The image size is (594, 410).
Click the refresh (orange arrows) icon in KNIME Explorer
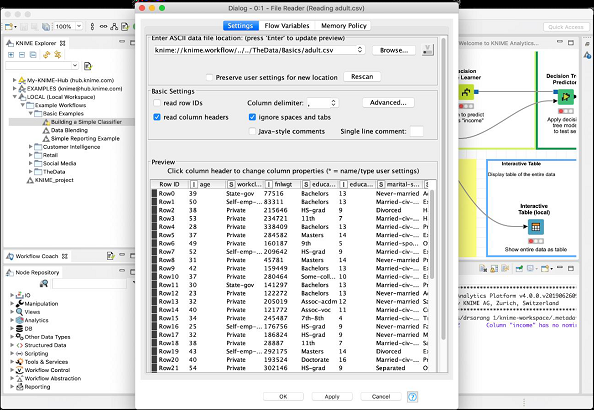coord(47,55)
